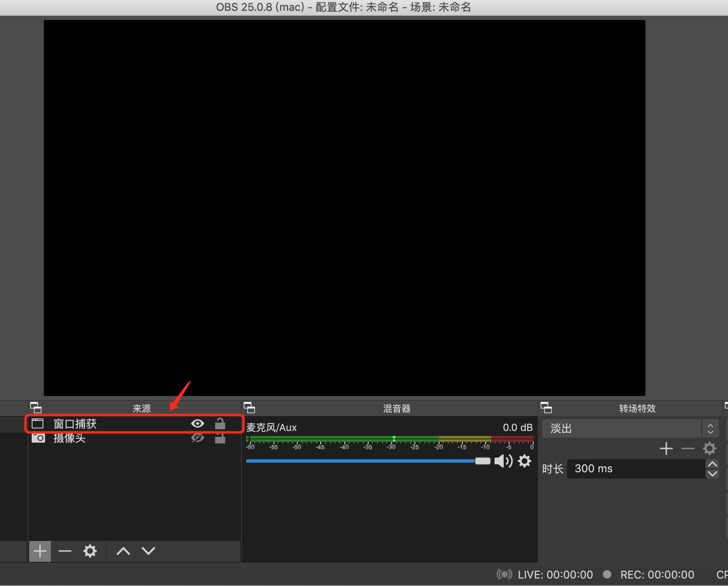Click the black preview canvas

344,208
